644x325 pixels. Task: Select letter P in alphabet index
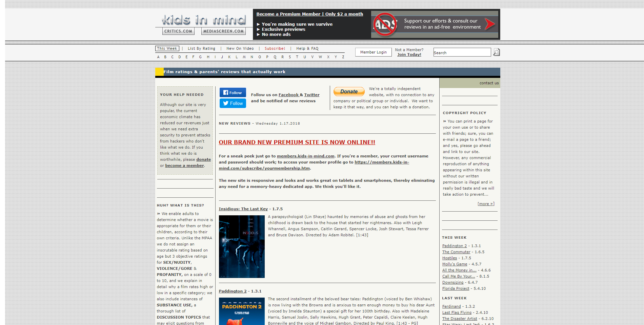click(x=267, y=57)
